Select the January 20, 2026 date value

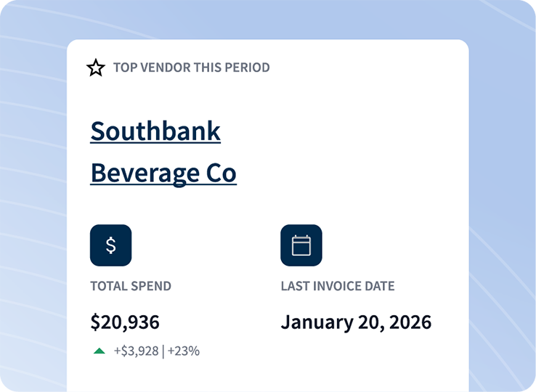click(356, 322)
